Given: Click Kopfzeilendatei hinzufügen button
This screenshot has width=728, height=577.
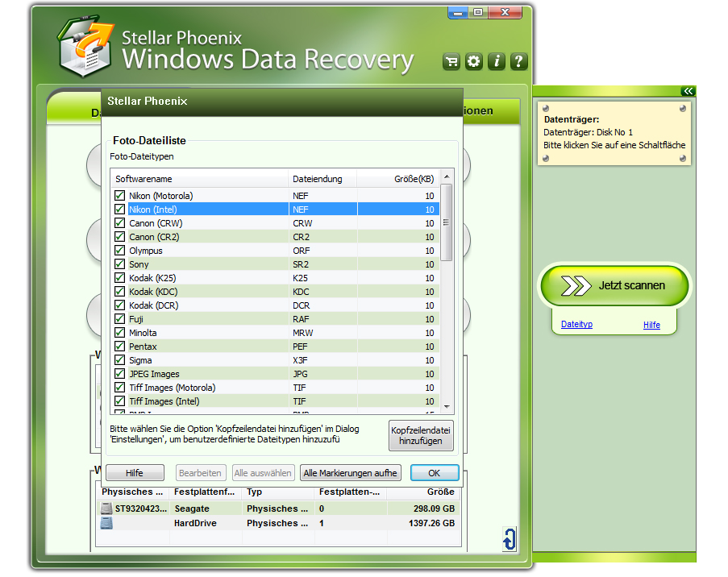Looking at the screenshot, I should pos(421,435).
